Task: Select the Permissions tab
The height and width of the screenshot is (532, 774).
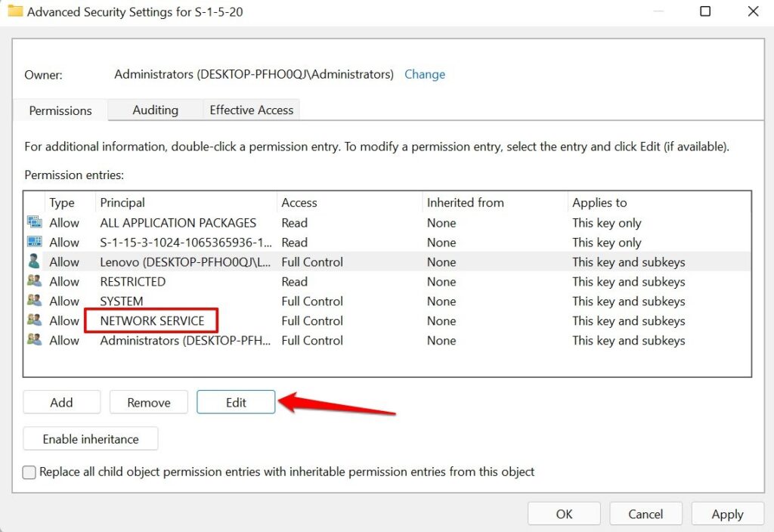Action: coord(60,110)
